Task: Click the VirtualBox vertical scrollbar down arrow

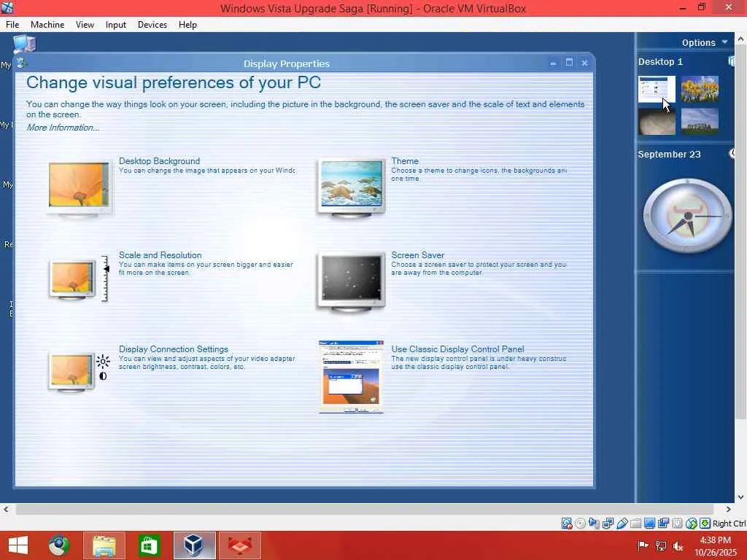Action: click(741, 497)
